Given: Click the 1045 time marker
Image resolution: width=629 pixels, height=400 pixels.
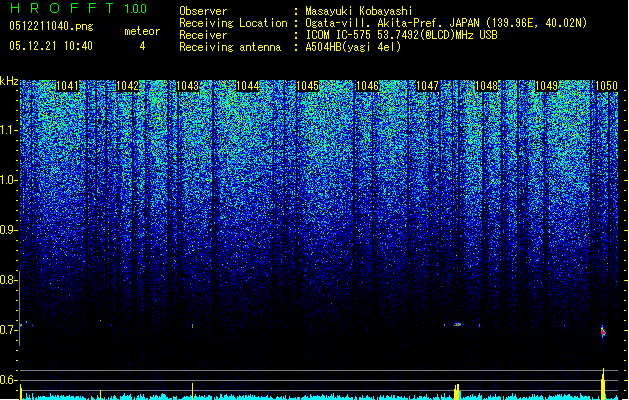Looking at the screenshot, I should point(307,86).
